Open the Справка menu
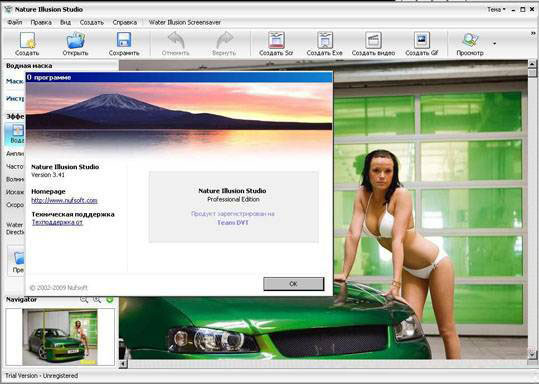The height and width of the screenshot is (384, 539). pos(124,22)
